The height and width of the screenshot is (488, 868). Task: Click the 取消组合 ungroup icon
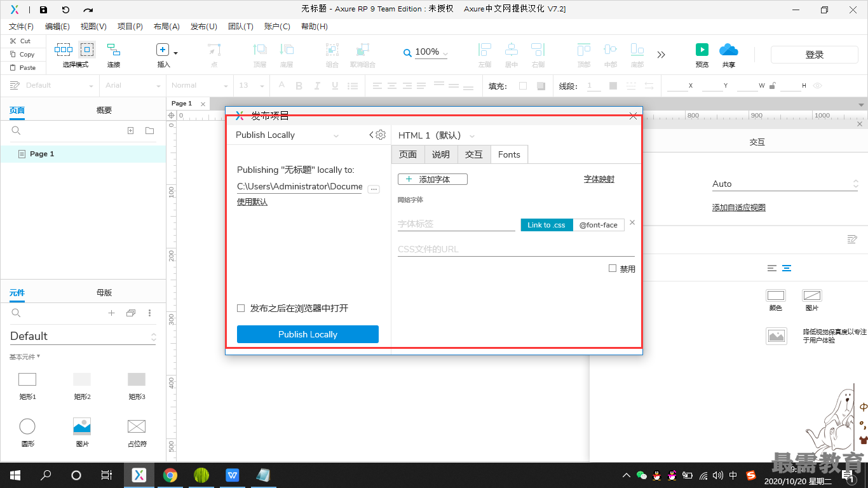363,50
